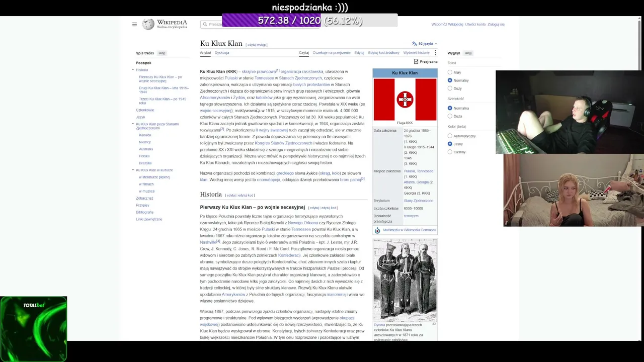Open the three-dot more options menu

(435, 53)
